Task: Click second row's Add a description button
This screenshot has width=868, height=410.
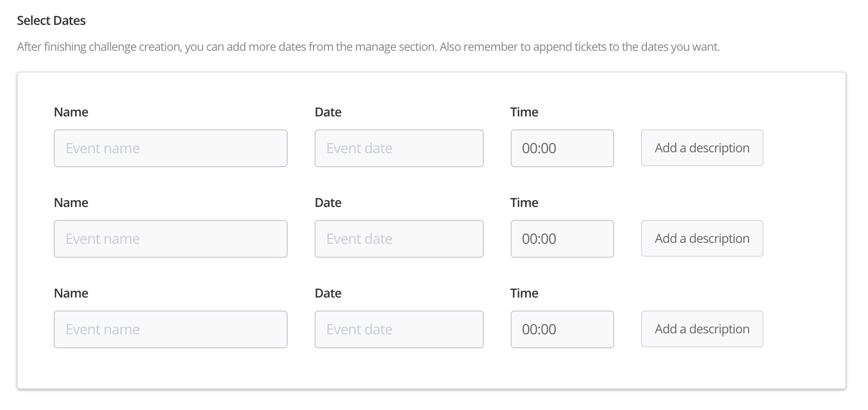Action: tap(702, 238)
